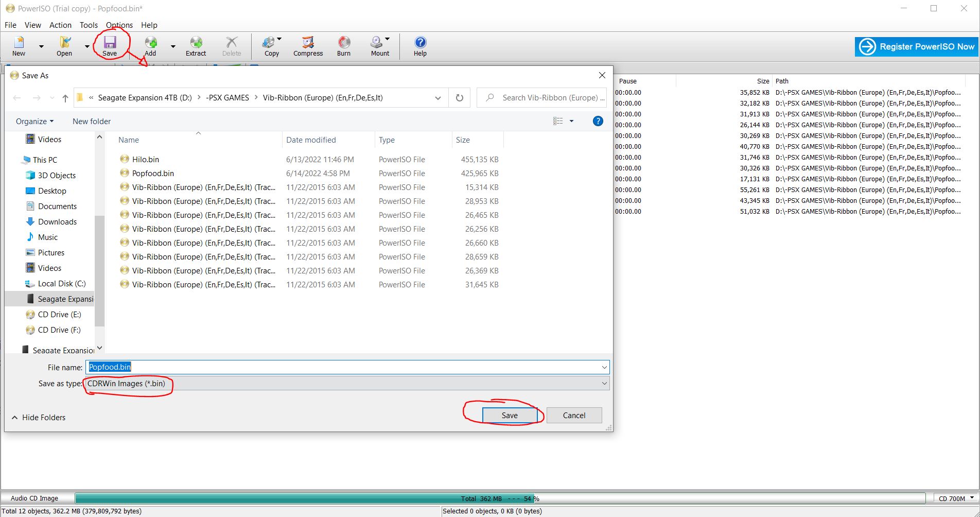Click the Open toolbar icon

[x=64, y=46]
